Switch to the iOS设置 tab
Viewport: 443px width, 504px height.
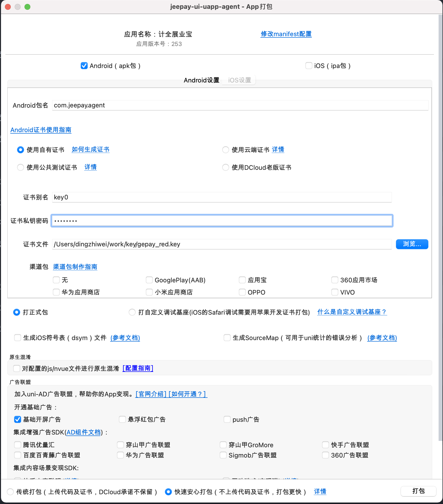(239, 80)
